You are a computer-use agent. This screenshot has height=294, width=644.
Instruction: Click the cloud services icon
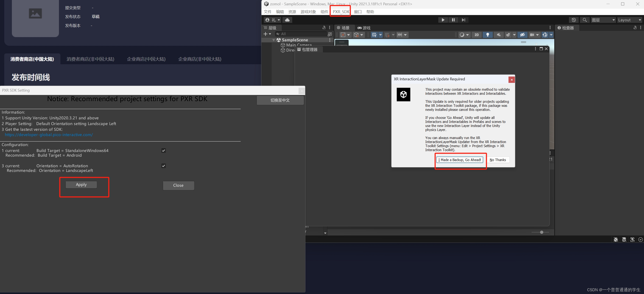pyautogui.click(x=287, y=20)
